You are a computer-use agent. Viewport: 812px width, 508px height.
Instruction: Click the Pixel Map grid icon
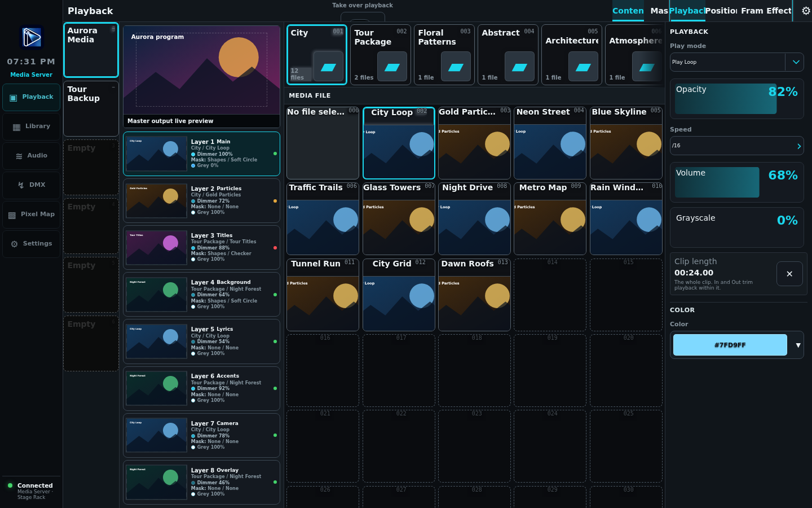coord(12,215)
